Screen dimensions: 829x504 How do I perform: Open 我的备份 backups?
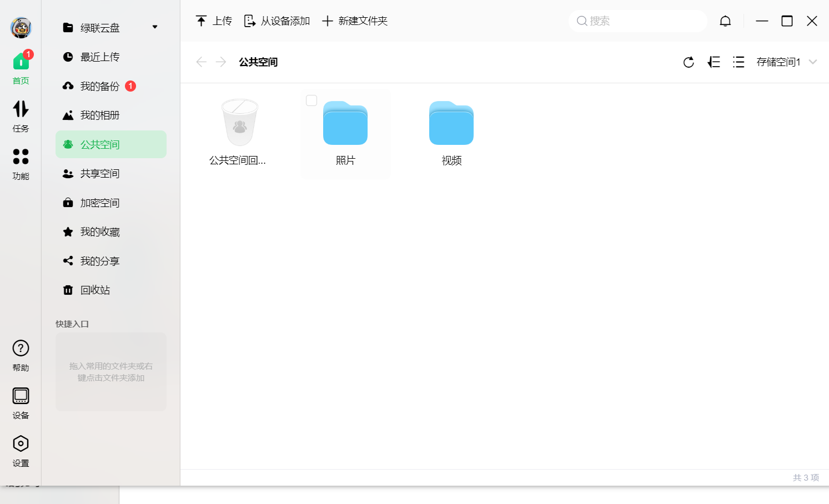(111, 86)
